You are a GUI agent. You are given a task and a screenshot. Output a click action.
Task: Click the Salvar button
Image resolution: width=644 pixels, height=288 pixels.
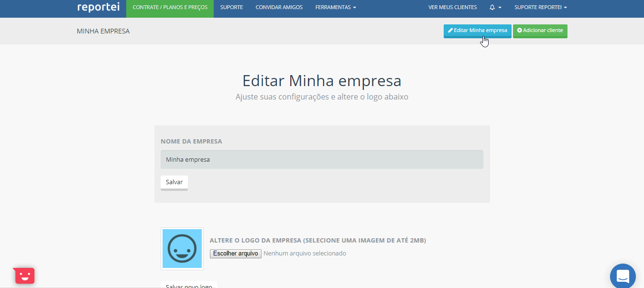[x=174, y=182]
